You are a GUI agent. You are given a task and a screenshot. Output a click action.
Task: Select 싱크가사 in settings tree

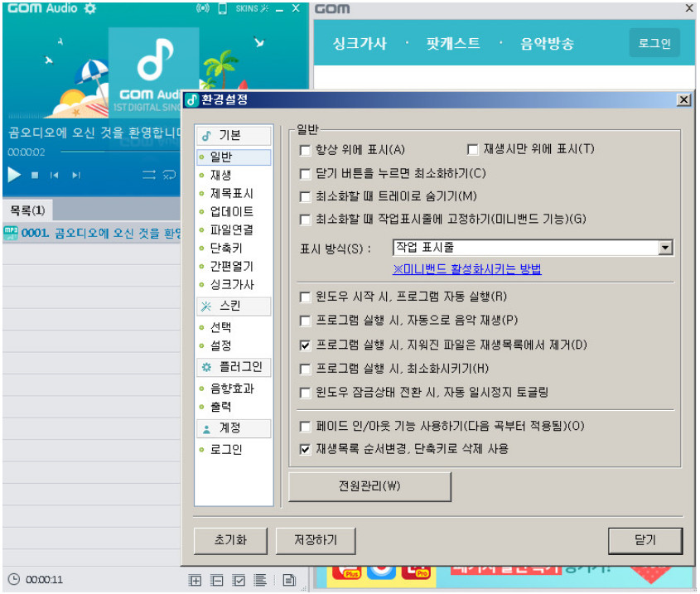click(234, 285)
